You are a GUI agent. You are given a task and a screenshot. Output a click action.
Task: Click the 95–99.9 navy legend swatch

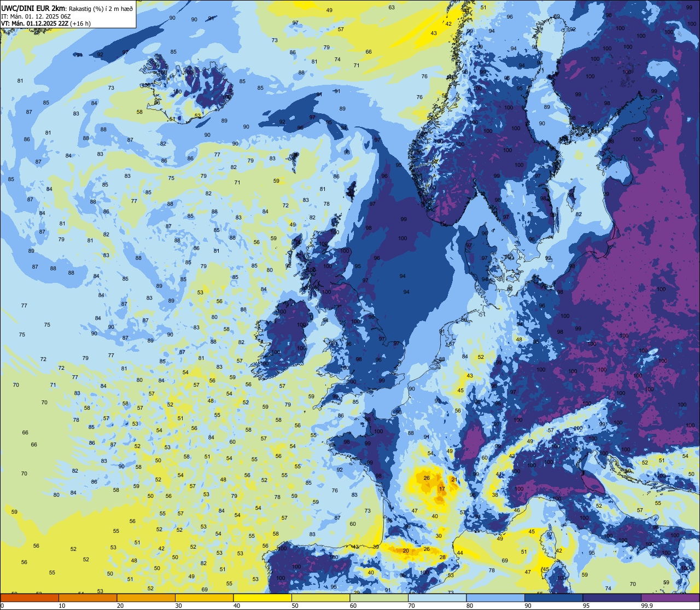click(612, 598)
